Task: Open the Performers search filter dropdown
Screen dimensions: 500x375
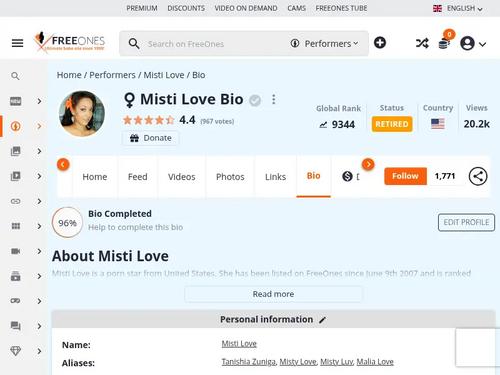Action: coord(325,44)
